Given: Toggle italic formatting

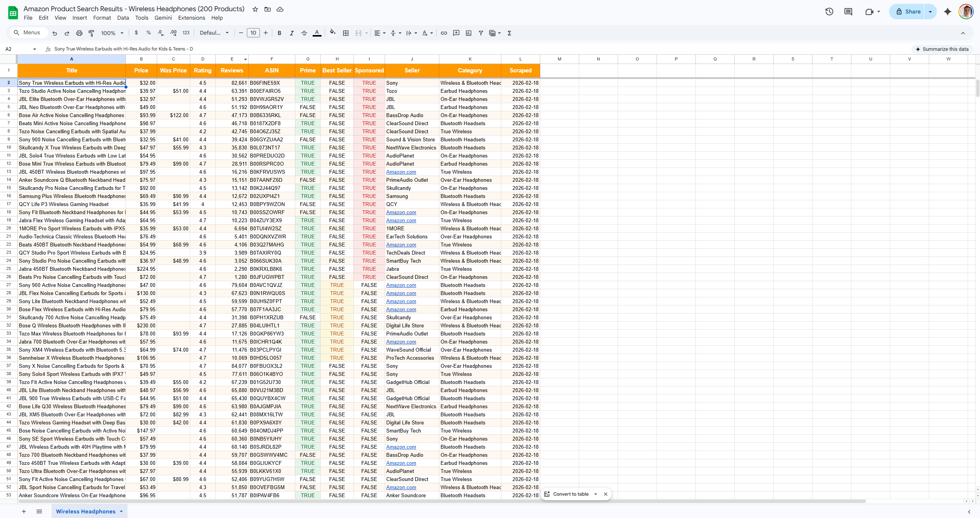Looking at the screenshot, I should (x=291, y=33).
